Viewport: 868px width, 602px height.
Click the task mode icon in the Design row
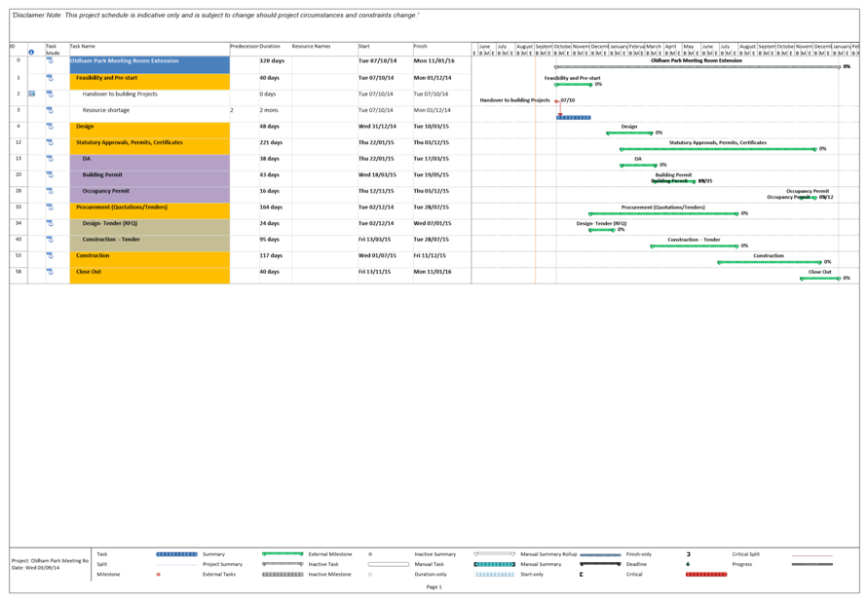(x=51, y=128)
